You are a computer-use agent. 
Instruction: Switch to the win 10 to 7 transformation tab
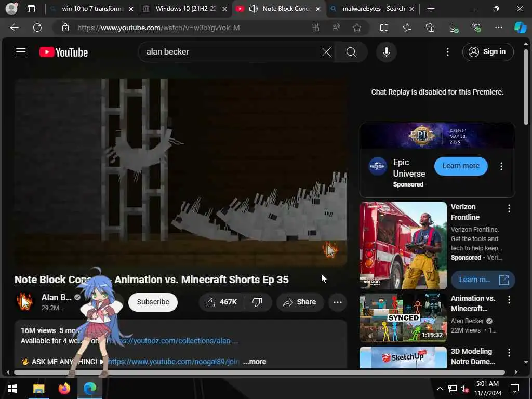[92, 9]
